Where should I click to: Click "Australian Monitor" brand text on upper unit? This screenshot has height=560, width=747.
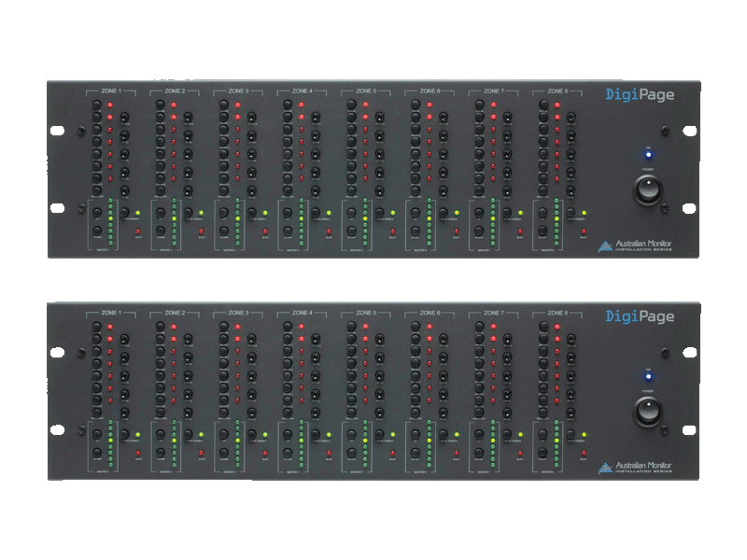(643, 244)
